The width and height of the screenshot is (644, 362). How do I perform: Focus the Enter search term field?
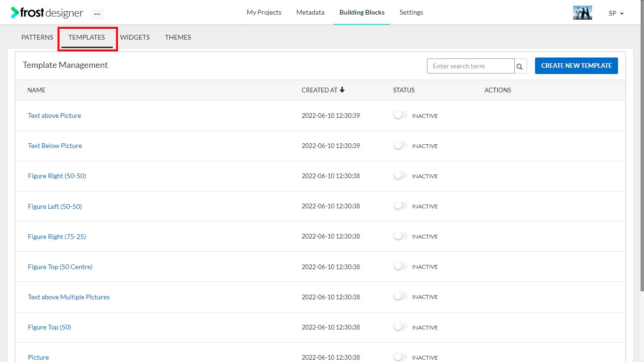click(470, 66)
